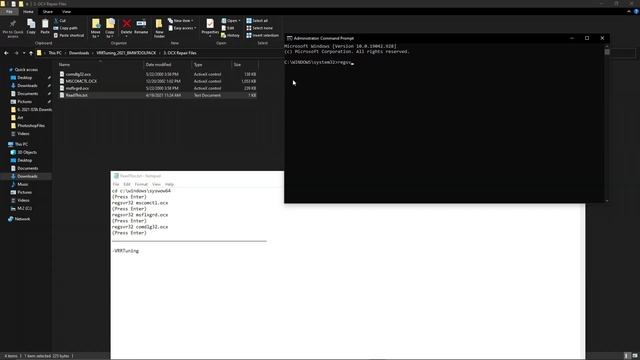This screenshot has height=360, width=640.
Task: Click Edit in the Open group
Action: [x=228, y=28]
